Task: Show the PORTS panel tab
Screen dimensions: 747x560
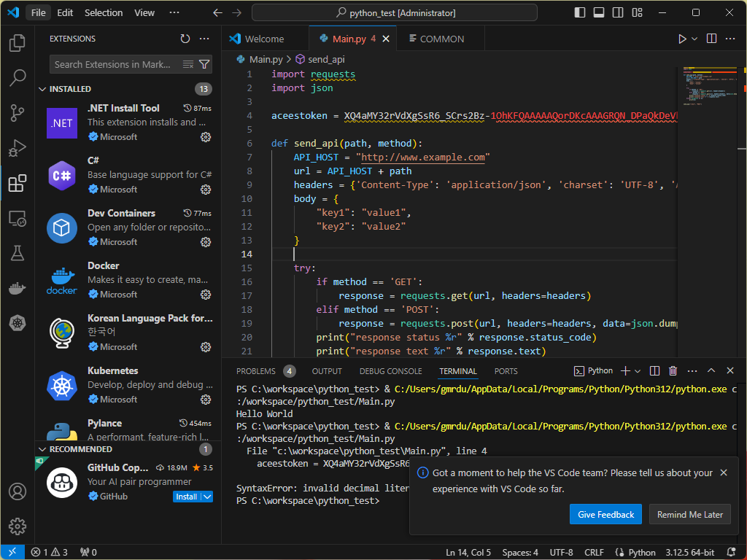Action: (506, 371)
